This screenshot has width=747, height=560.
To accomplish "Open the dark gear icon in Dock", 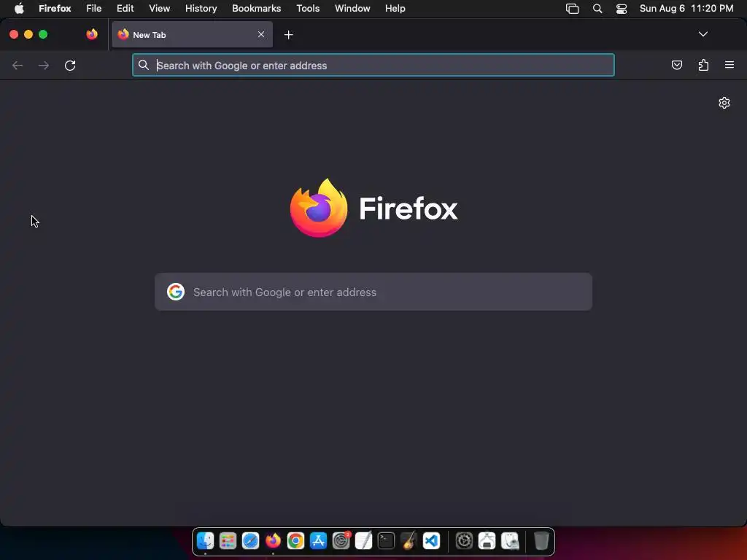I will click(x=464, y=540).
